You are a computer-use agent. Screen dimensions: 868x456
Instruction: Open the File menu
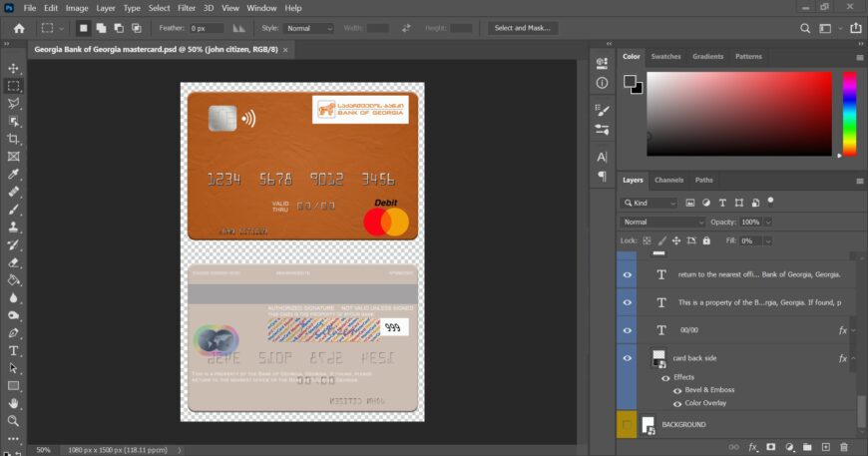[30, 8]
